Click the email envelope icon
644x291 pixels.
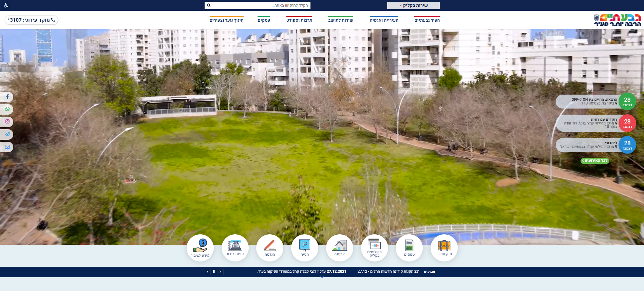[7, 147]
